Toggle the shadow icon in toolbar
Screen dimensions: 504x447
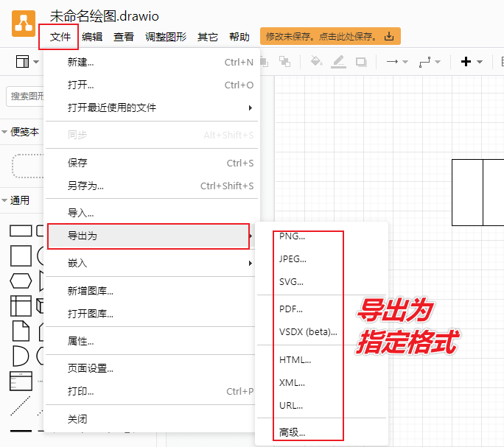361,62
